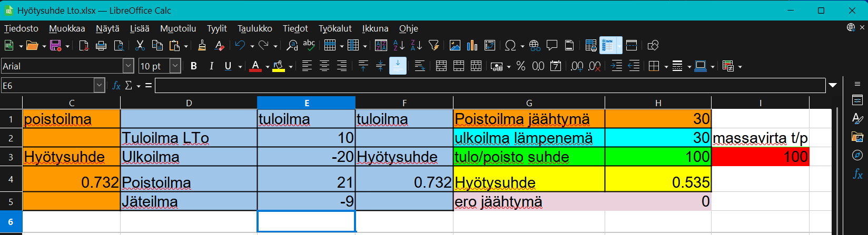Open the Borders dropdown arrow

coord(666,67)
